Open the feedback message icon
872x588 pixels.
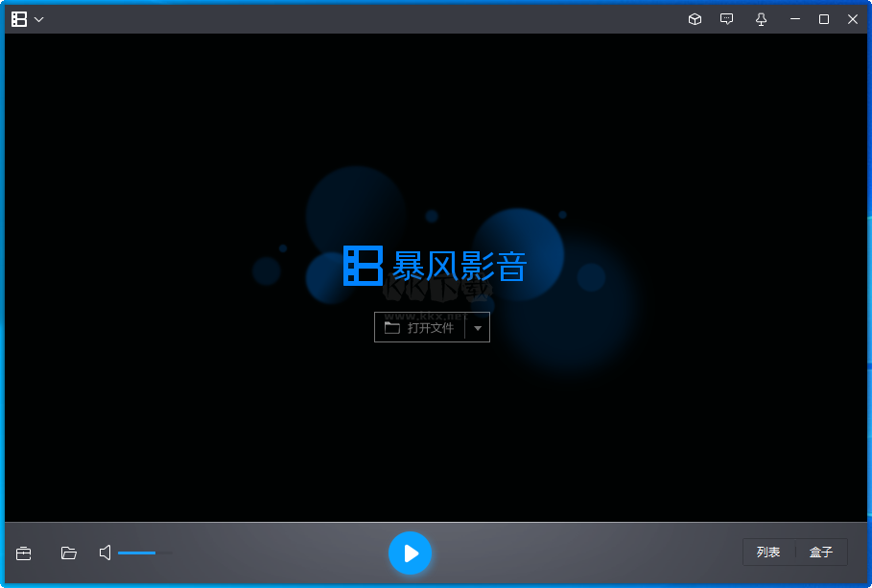[726, 18]
